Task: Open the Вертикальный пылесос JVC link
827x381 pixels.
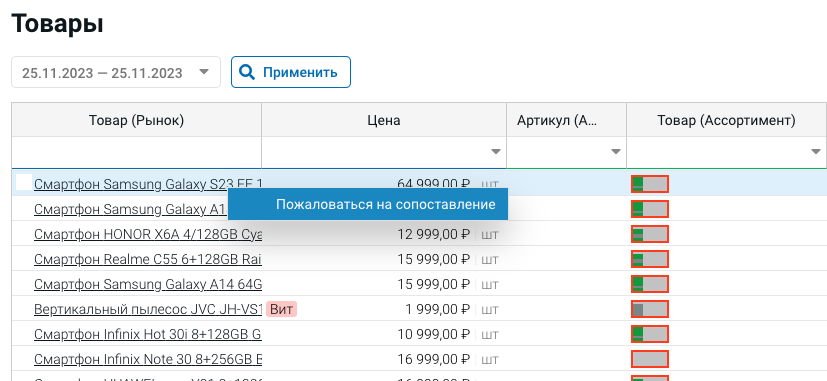Action: click(x=148, y=309)
